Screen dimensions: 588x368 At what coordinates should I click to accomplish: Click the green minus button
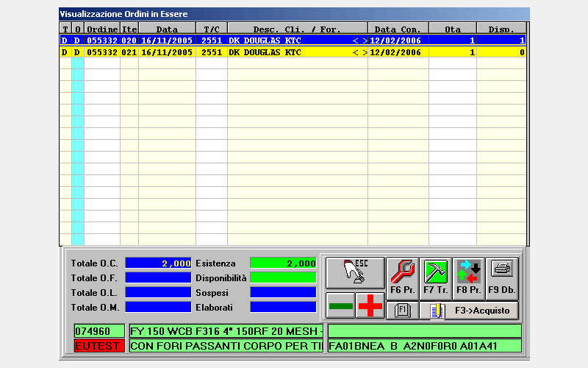(x=340, y=305)
